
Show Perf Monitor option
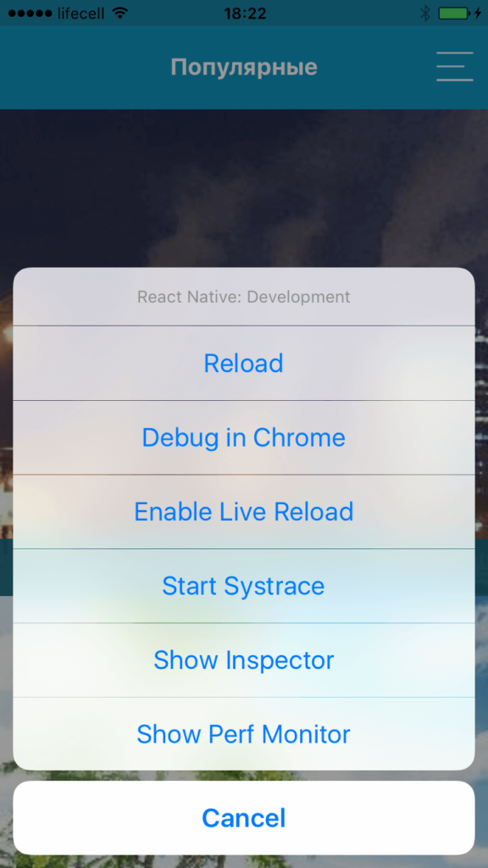pyautogui.click(x=244, y=734)
